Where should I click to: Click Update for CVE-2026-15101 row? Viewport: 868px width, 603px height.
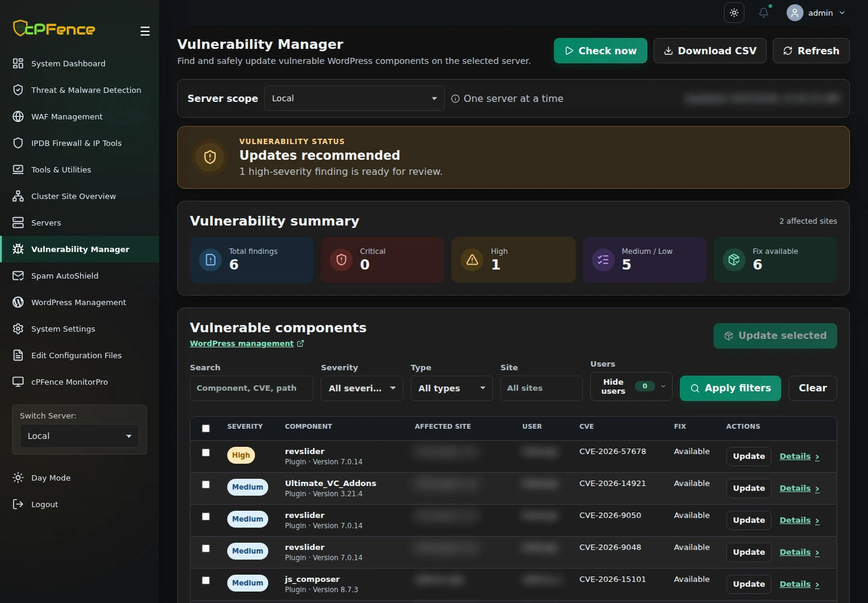click(x=749, y=584)
